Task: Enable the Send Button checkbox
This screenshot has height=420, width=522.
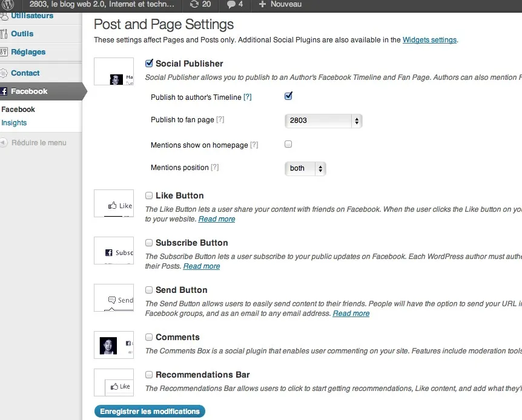Action: (x=149, y=290)
